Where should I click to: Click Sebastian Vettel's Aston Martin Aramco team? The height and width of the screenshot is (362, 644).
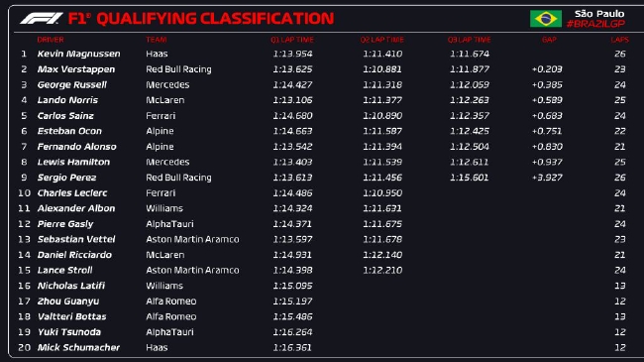tap(192, 239)
